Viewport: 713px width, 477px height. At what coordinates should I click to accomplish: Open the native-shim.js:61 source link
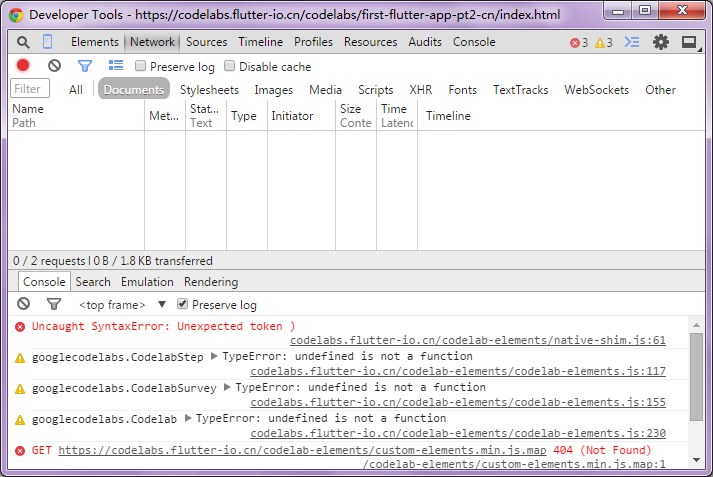[x=478, y=340]
